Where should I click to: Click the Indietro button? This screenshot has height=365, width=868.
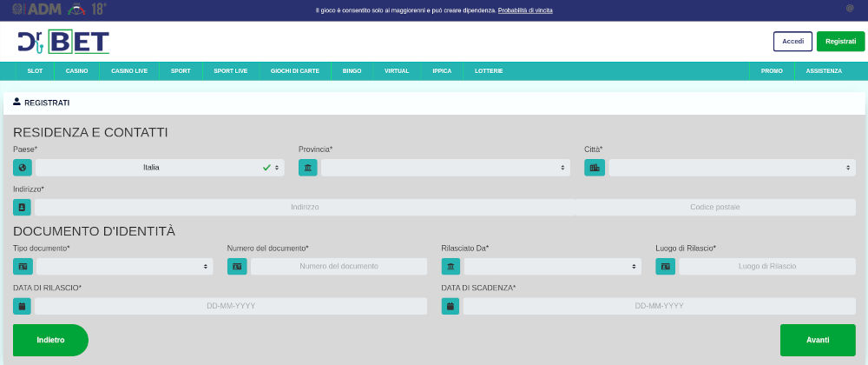pyautogui.click(x=50, y=340)
